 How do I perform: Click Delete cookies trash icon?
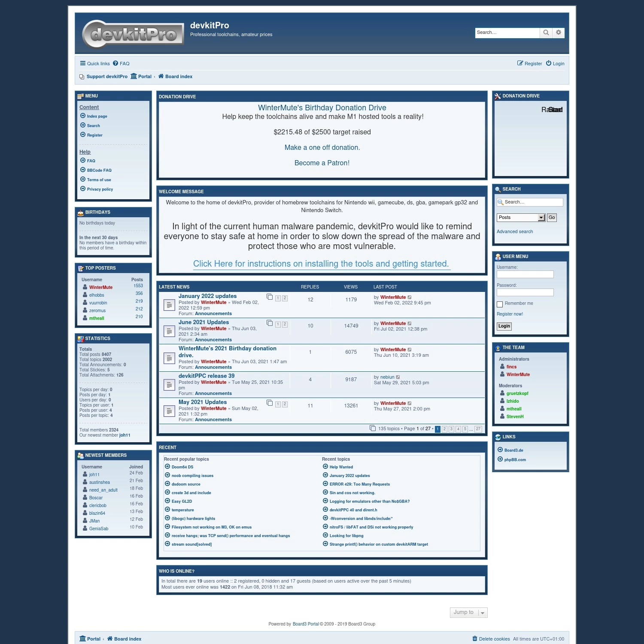[475, 639]
